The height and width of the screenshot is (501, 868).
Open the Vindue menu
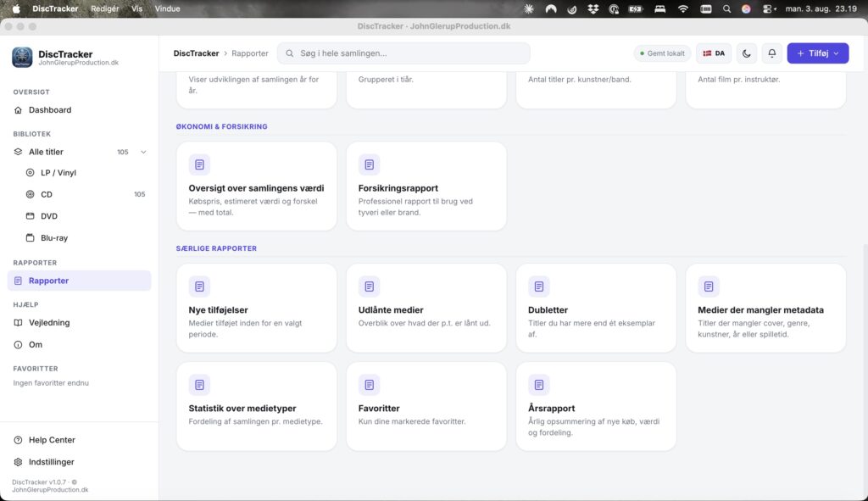coord(167,8)
